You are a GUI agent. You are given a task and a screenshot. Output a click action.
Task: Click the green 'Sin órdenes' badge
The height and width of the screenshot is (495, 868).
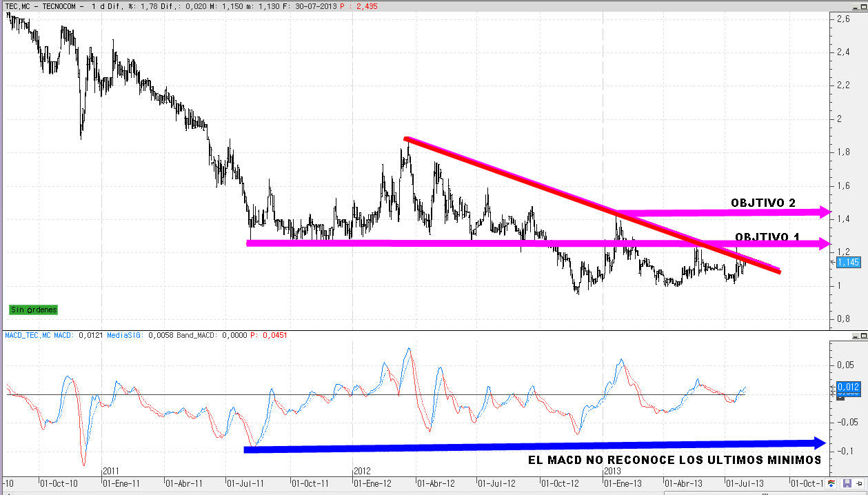(33, 310)
